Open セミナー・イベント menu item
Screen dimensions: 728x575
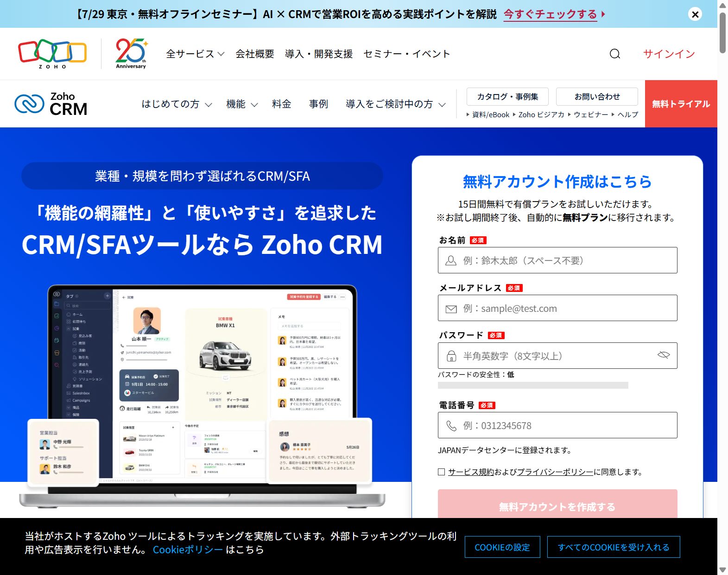coord(406,54)
